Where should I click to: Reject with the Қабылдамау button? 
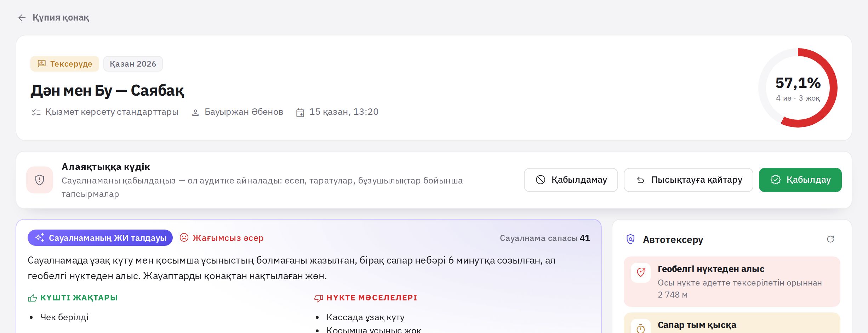pos(571,180)
